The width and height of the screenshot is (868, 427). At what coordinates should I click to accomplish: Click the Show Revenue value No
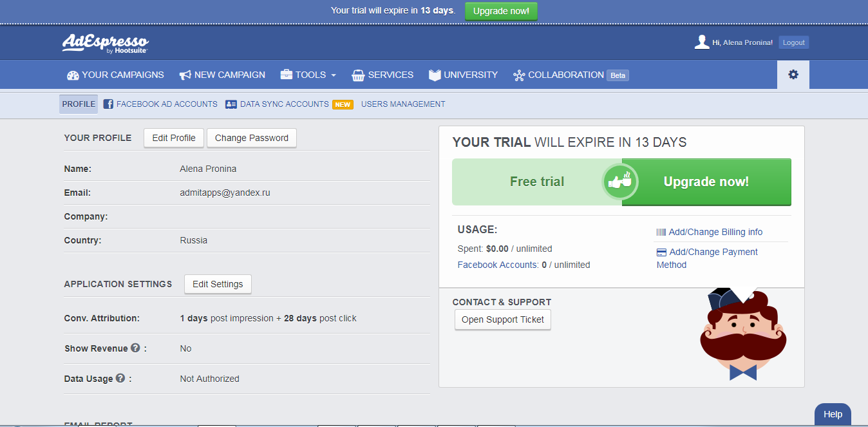186,348
